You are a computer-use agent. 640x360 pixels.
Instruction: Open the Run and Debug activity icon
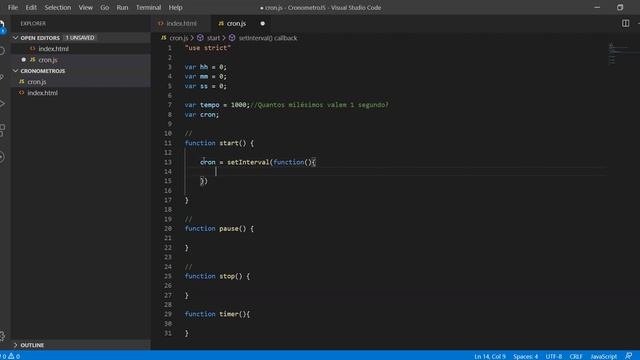(2, 104)
